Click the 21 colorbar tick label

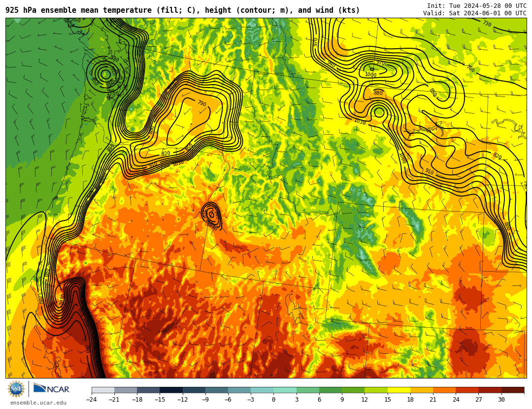(433, 400)
